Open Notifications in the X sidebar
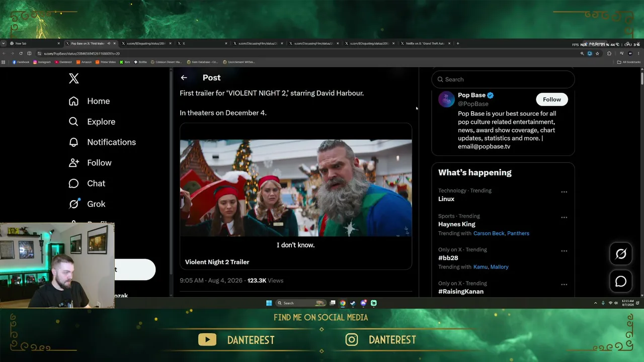Image resolution: width=644 pixels, height=362 pixels. [x=102, y=142]
